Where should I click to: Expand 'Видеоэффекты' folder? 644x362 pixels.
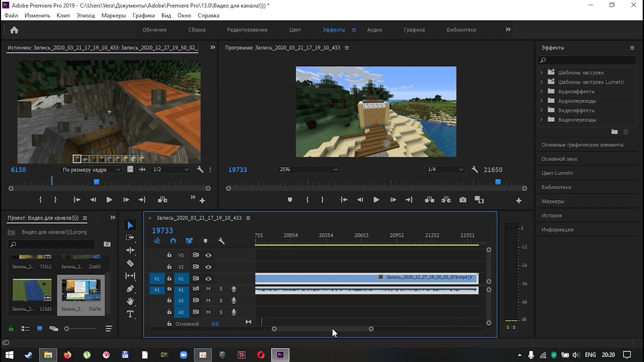click(x=541, y=110)
